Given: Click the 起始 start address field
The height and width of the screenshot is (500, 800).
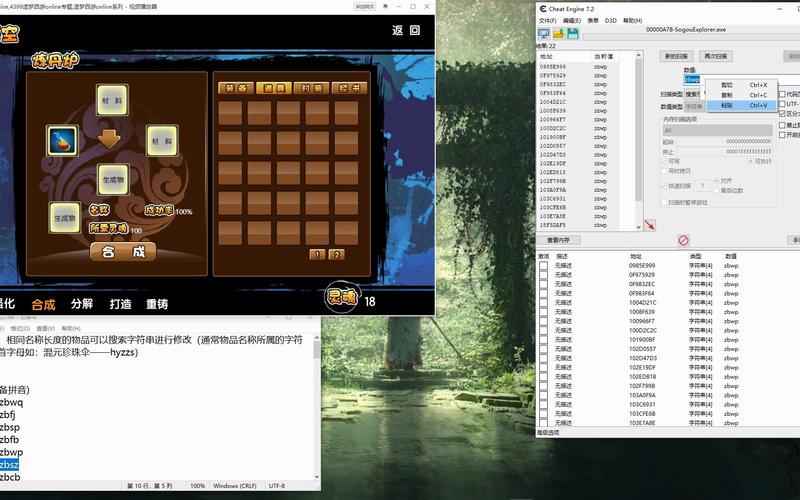Looking at the screenshot, I should pyautogui.click(x=724, y=141).
